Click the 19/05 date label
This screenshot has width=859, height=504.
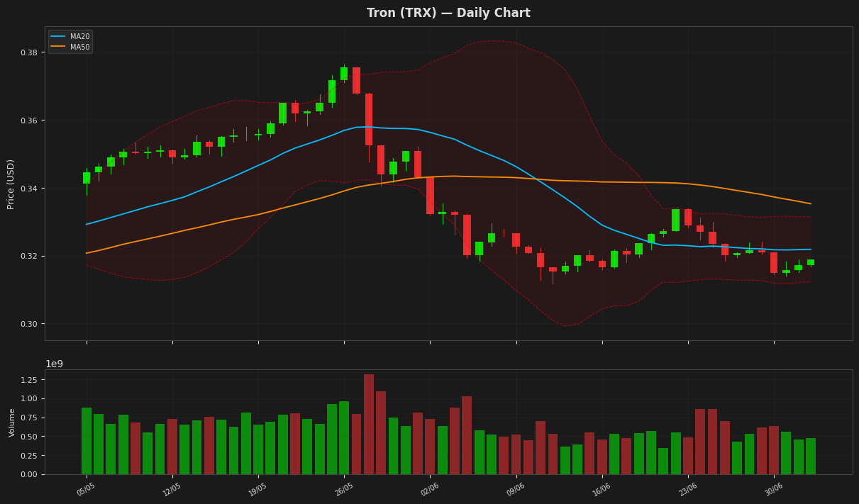[x=258, y=489]
